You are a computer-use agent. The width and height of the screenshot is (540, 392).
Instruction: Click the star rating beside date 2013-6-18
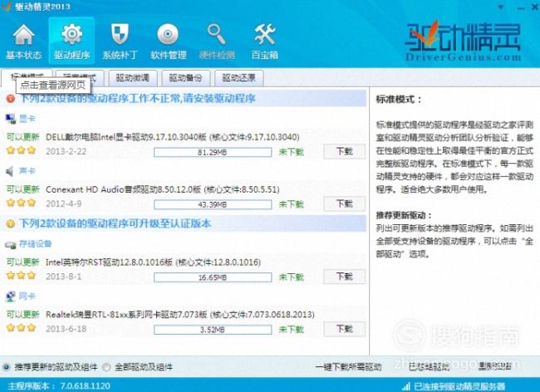tap(22, 328)
